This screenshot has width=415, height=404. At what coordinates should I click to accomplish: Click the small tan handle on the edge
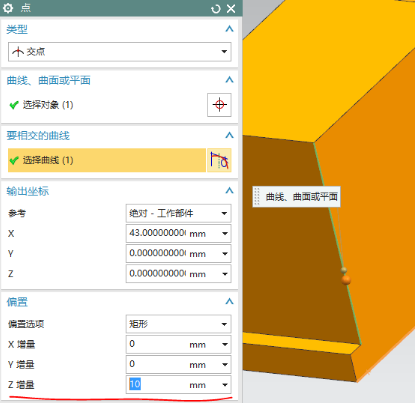coord(344,270)
